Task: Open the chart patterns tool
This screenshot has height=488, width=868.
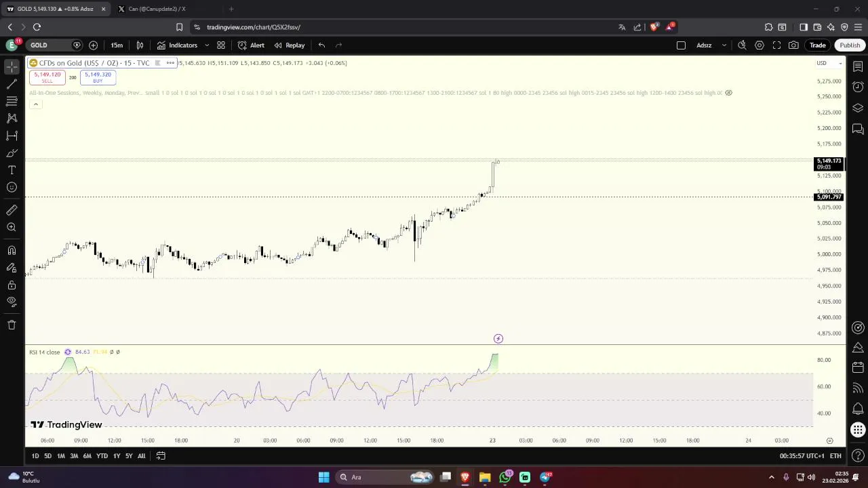Action: pyautogui.click(x=12, y=118)
